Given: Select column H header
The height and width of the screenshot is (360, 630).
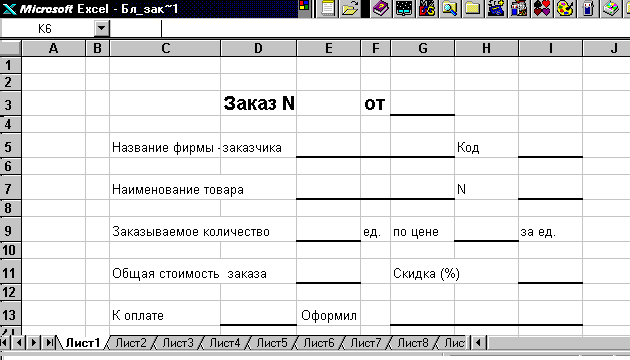Looking at the screenshot, I should coord(487,48).
